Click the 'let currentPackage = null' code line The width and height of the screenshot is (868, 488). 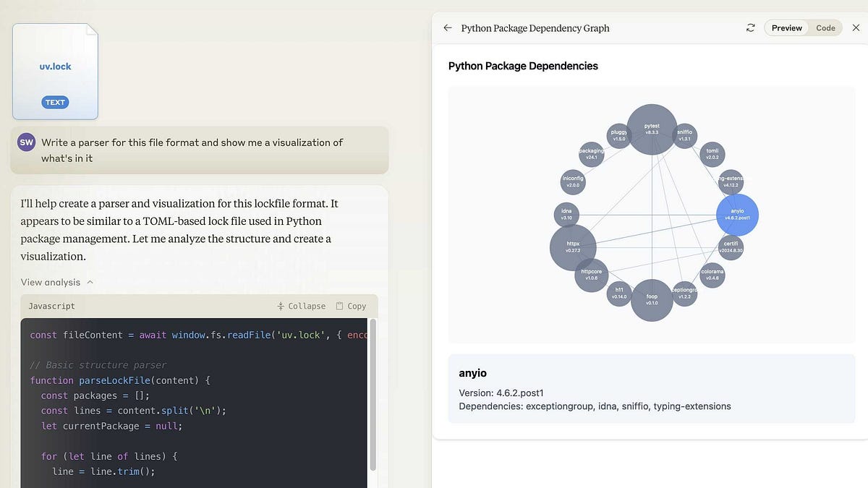click(111, 426)
